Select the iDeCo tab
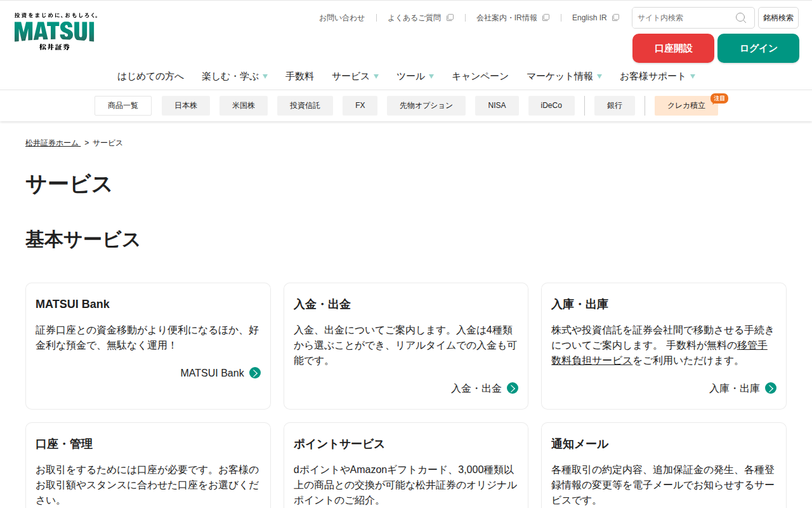The height and width of the screenshot is (508, 812). [551, 105]
